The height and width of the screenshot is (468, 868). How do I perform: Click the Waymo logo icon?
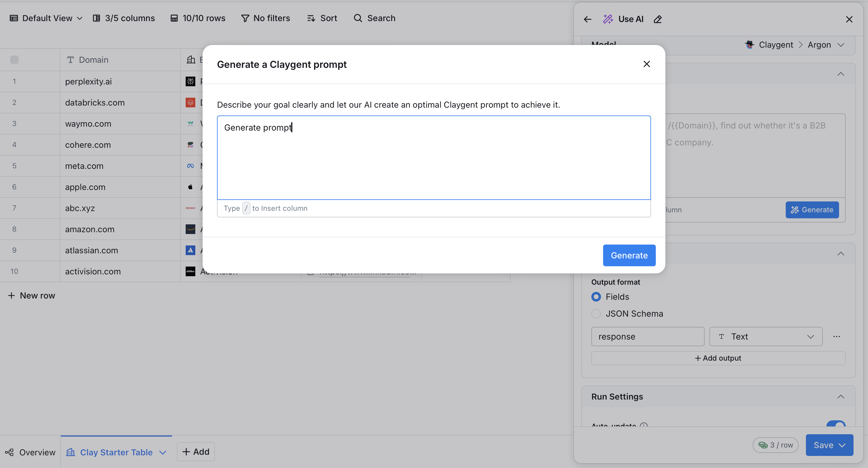(x=190, y=124)
